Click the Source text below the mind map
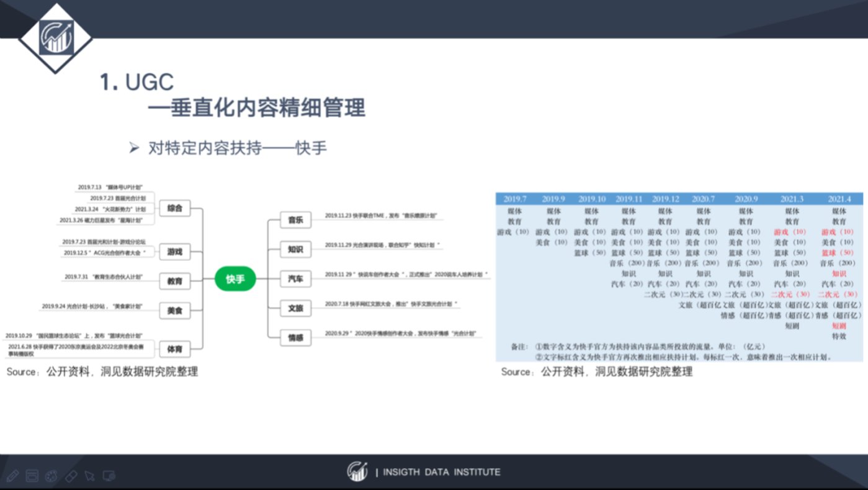The height and width of the screenshot is (490, 868). click(x=102, y=371)
